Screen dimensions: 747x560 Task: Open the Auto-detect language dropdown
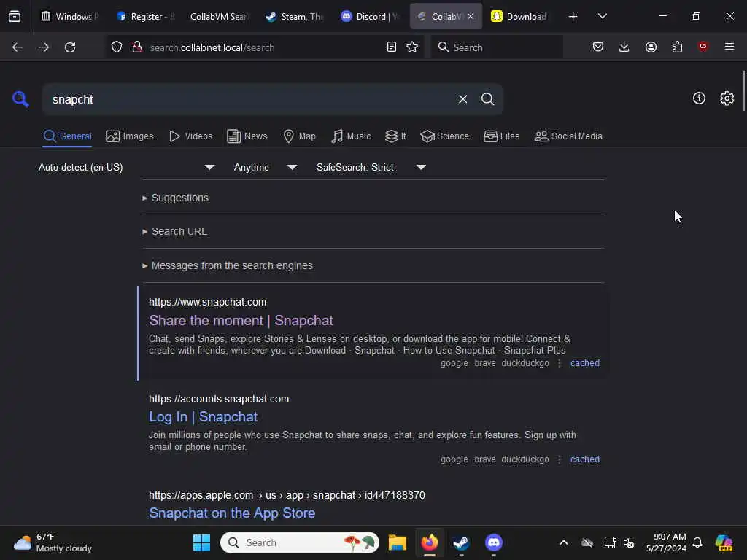tap(127, 167)
